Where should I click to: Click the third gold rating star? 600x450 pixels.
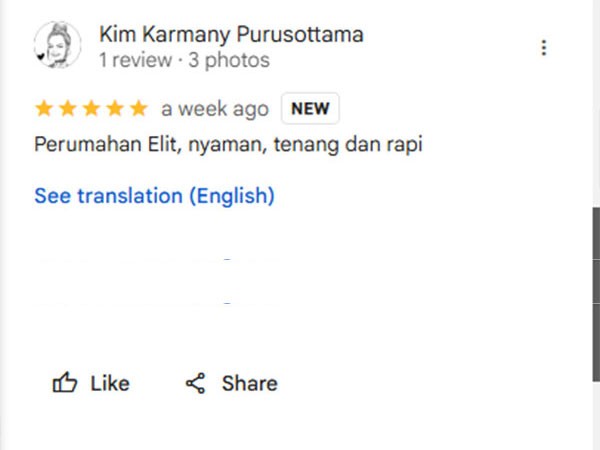pyautogui.click(x=91, y=108)
